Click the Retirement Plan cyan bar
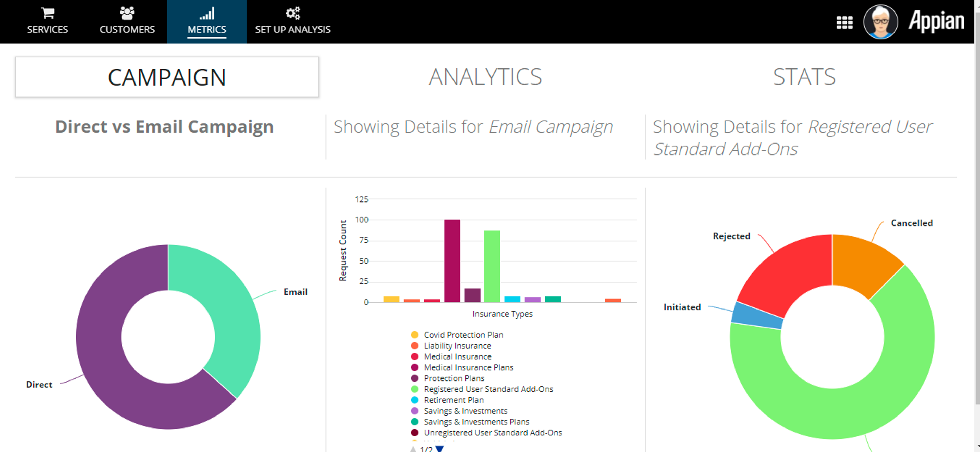980x452 pixels. (512, 299)
